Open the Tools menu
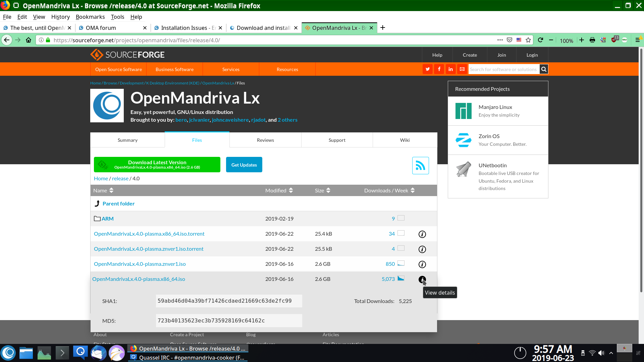Viewport: 644px width, 362px height. coord(117,17)
